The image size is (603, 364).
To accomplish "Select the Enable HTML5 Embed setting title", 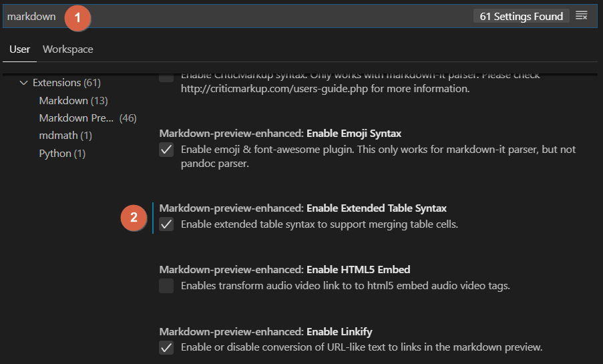I will 358,270.
